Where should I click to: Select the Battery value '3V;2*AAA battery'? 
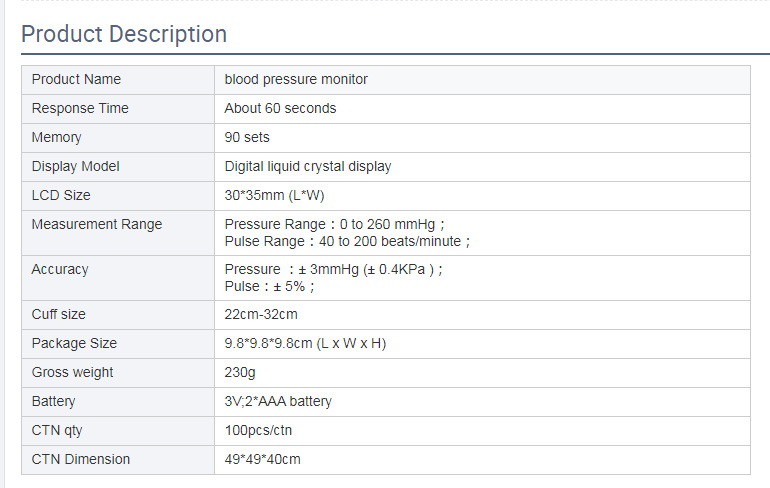(x=278, y=401)
